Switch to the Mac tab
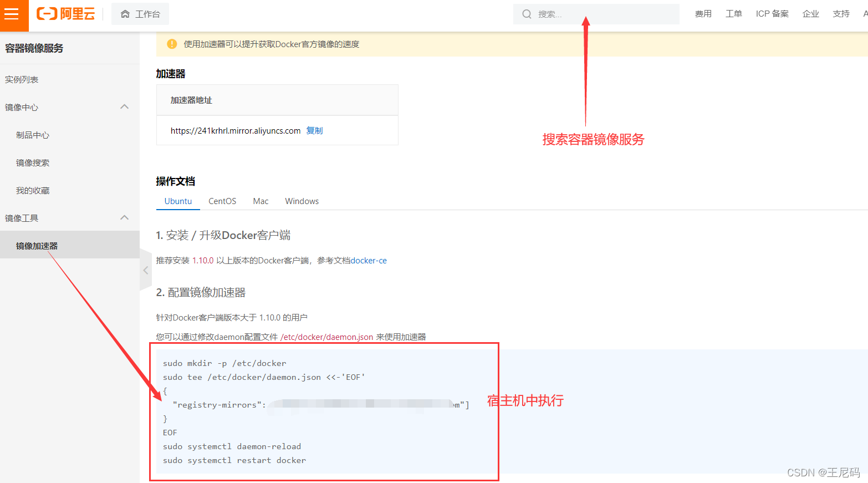This screenshot has height=483, width=868. tap(261, 201)
